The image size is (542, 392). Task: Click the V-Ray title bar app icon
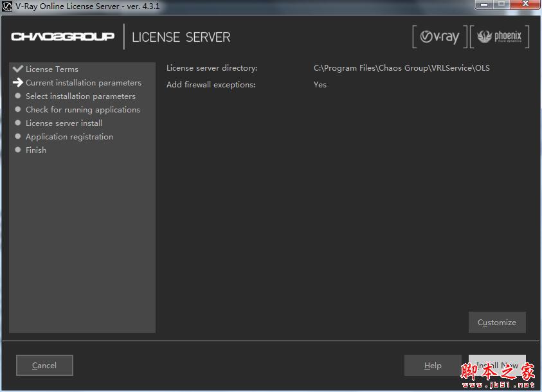coord(7,6)
